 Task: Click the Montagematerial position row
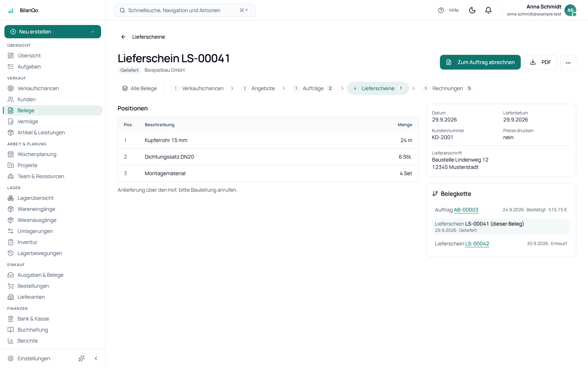268,173
